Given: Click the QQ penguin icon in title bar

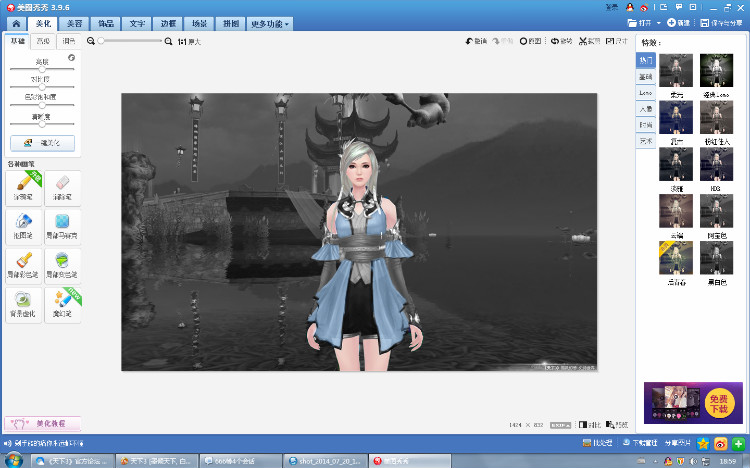Looking at the screenshot, I should coord(630,7).
